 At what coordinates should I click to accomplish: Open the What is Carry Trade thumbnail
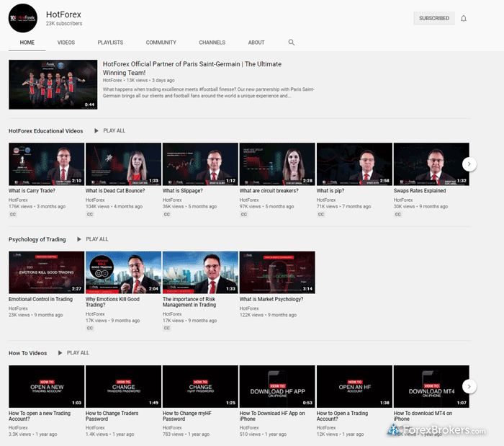click(46, 164)
